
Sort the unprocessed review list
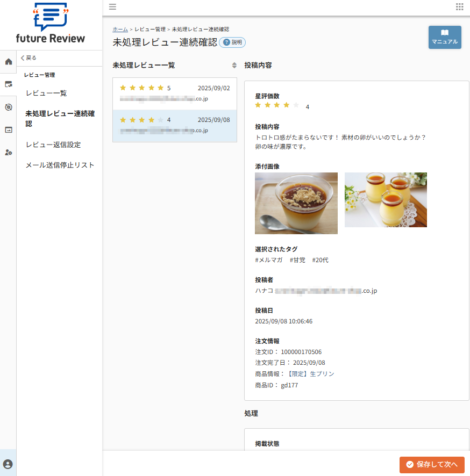(x=234, y=66)
